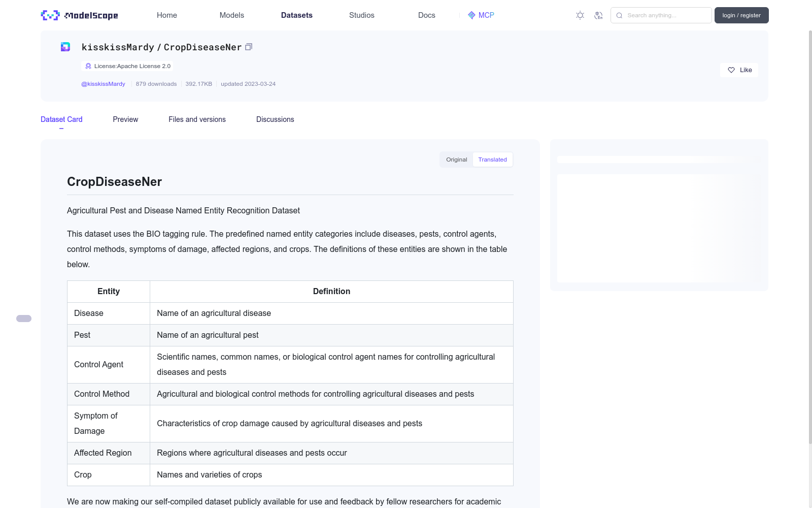Image resolution: width=812 pixels, height=508 pixels.
Task: Switch to Translated text version
Action: pos(492,160)
